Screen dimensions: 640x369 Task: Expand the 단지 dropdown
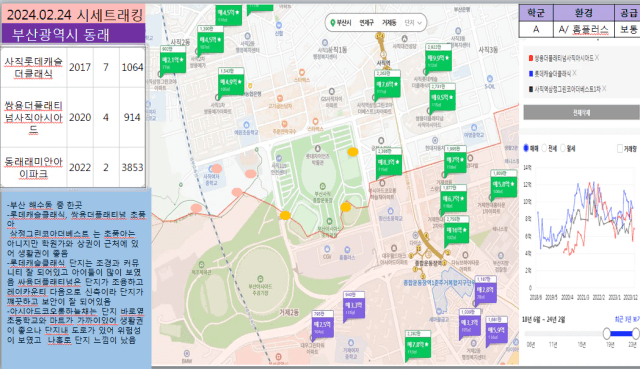413,23
